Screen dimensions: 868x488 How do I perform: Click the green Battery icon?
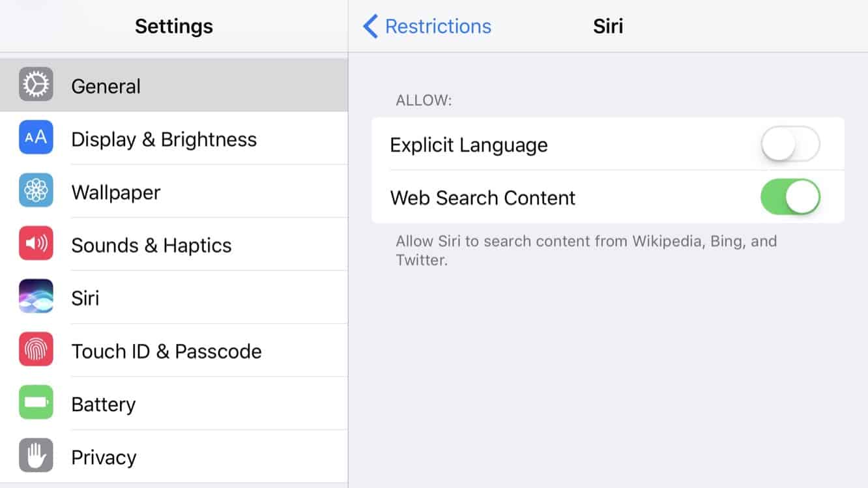coord(36,403)
